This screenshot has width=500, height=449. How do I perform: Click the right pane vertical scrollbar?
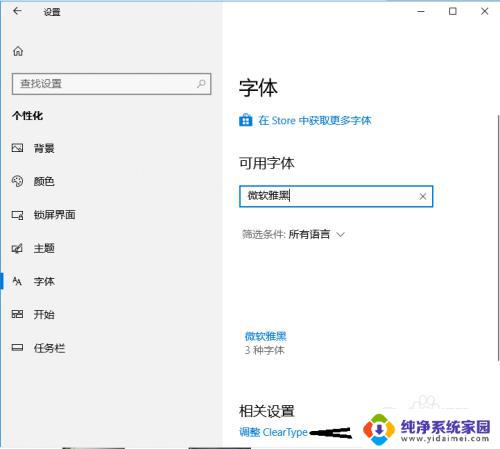pos(498,237)
